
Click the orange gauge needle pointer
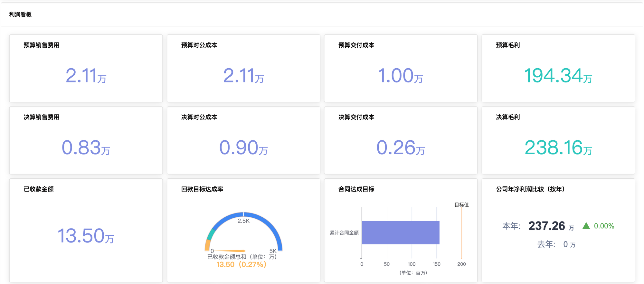tap(231, 251)
